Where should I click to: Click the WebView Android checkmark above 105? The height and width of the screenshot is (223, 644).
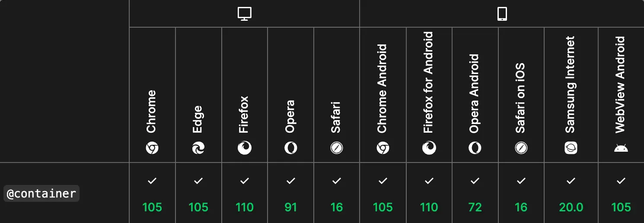621,181
